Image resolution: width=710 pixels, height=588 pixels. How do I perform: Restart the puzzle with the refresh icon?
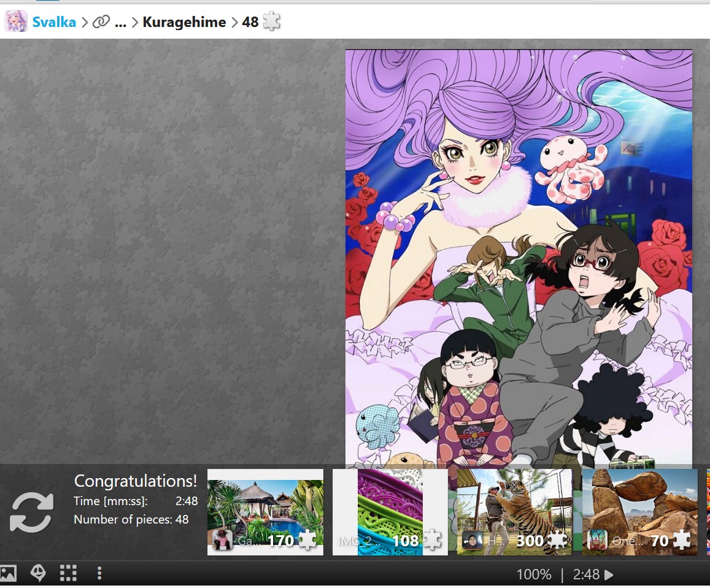pos(32,513)
